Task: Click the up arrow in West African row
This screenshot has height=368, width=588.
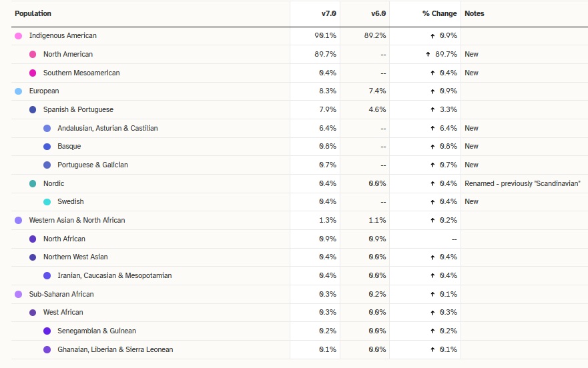Action: [432, 313]
